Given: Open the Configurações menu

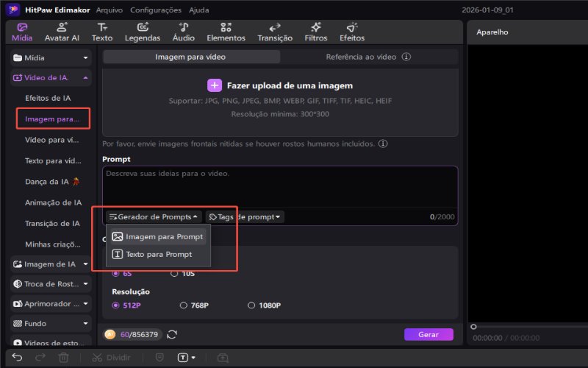Looking at the screenshot, I should click(x=156, y=10).
